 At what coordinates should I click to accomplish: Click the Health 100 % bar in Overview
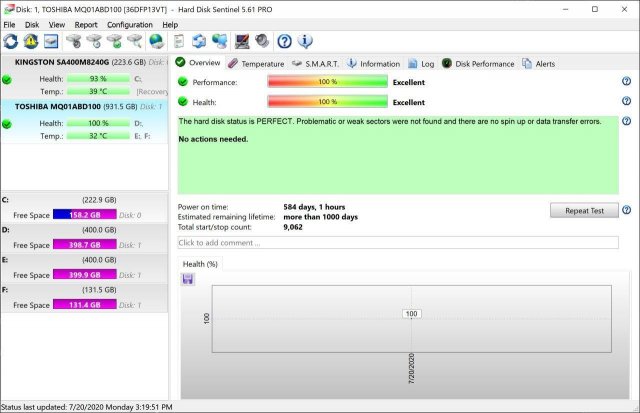coord(327,102)
